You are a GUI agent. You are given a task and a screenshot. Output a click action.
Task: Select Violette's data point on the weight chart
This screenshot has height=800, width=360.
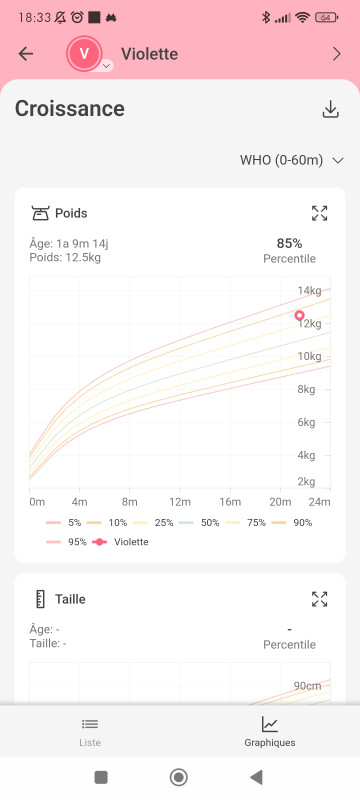tap(299, 315)
